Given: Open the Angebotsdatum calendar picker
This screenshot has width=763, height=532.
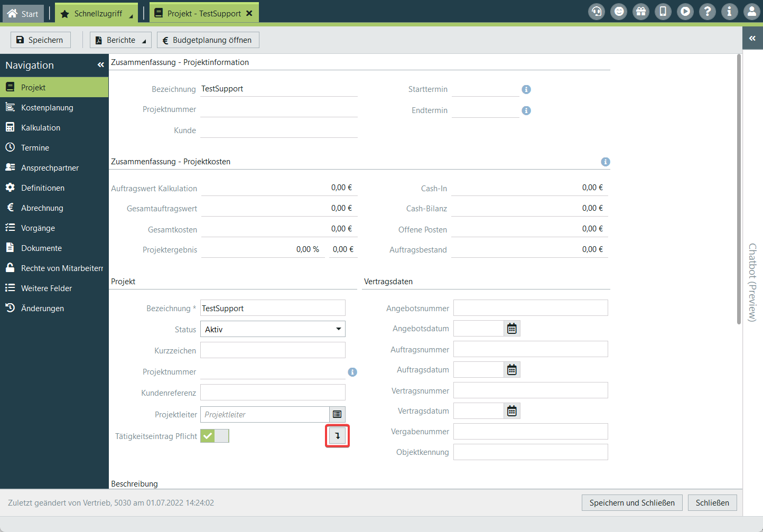Looking at the screenshot, I should [511, 329].
